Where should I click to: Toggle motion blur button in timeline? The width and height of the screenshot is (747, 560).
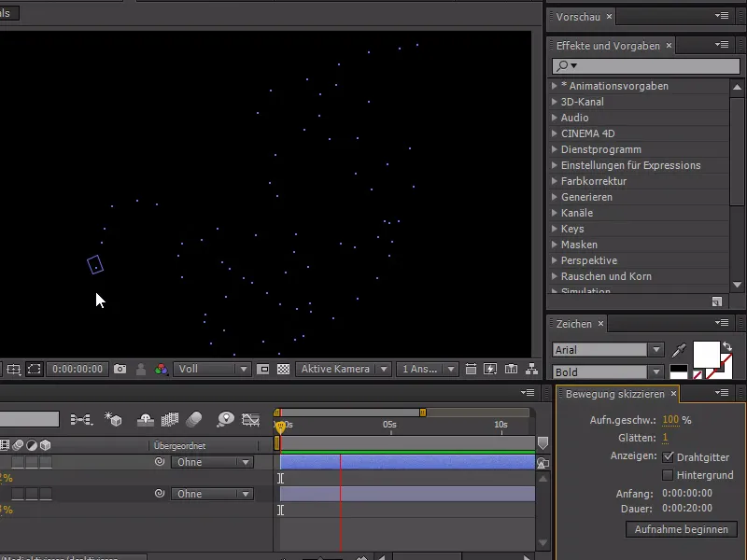click(x=194, y=419)
